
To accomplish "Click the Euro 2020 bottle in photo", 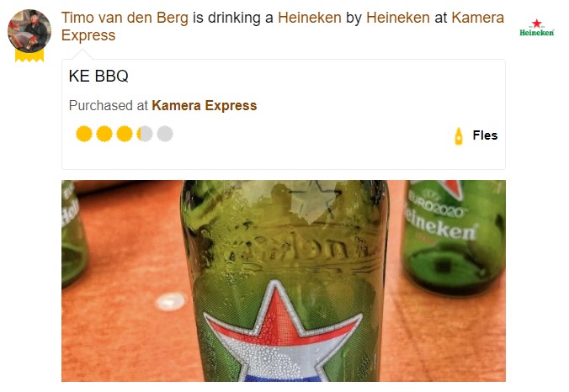I will point(454,236).
